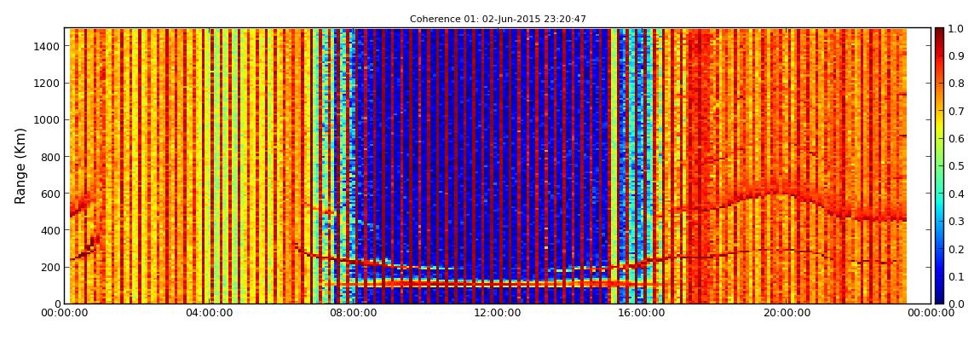Click the 400 range axis tick label

[50, 230]
